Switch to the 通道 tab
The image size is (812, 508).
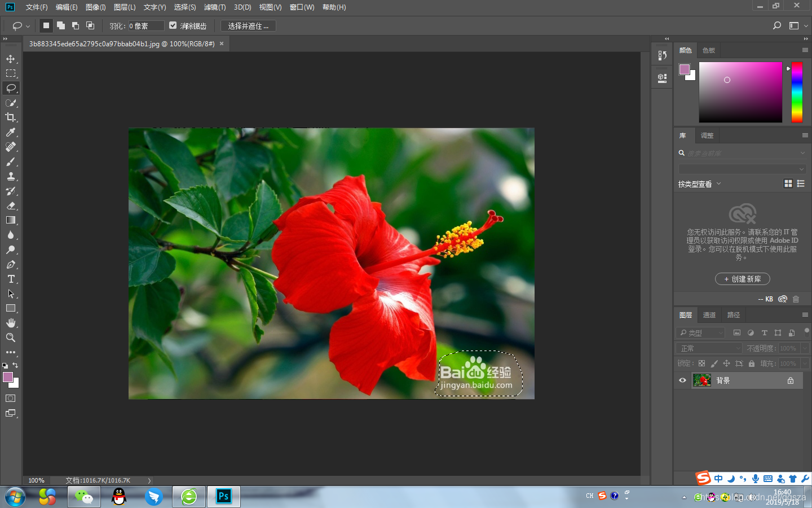[709, 315]
